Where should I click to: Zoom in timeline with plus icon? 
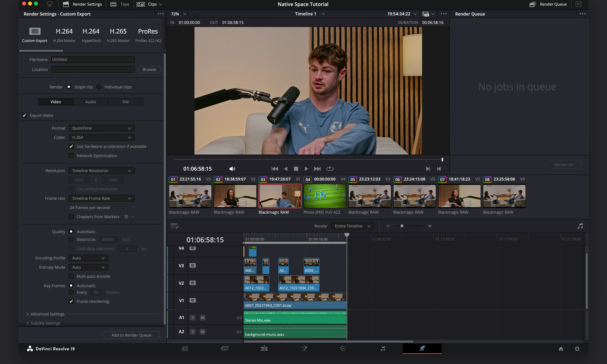point(430,226)
